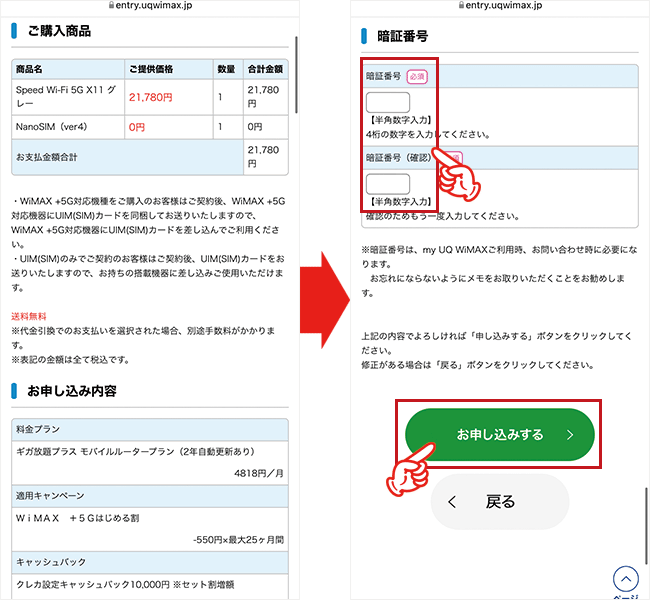This screenshot has height=600, width=650.
Task: Focus the 暗証番号 input field
Action: [x=388, y=102]
